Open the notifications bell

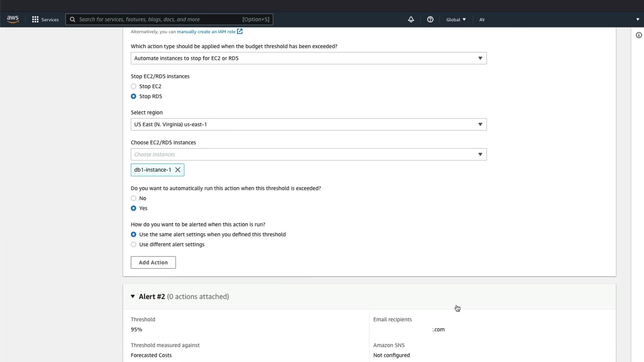click(411, 19)
